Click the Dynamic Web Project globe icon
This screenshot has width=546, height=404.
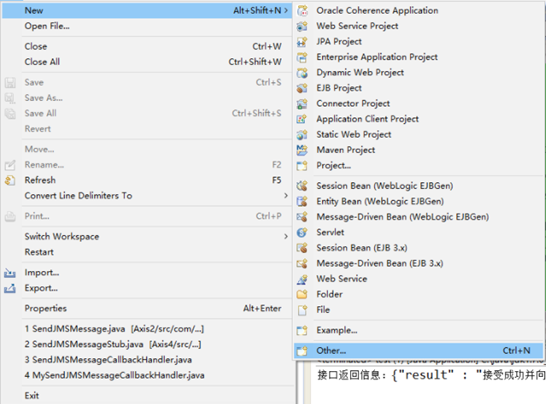click(302, 73)
